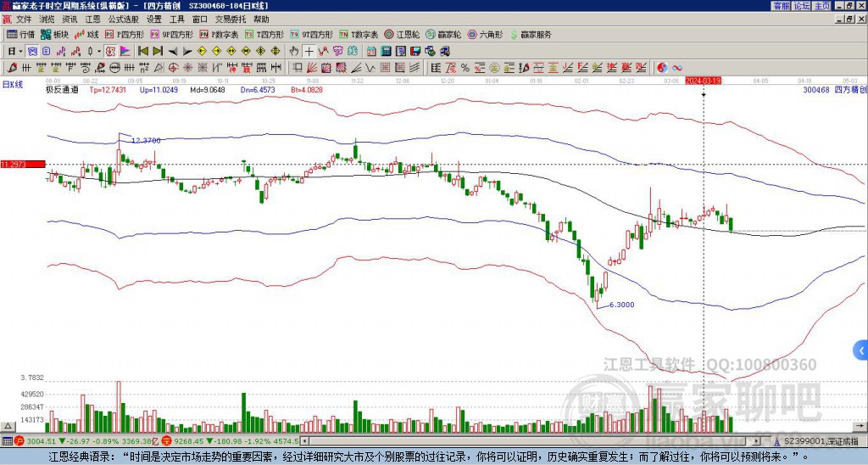Step back with the black left arrow
This screenshot has width=868, height=465.
(172, 52)
